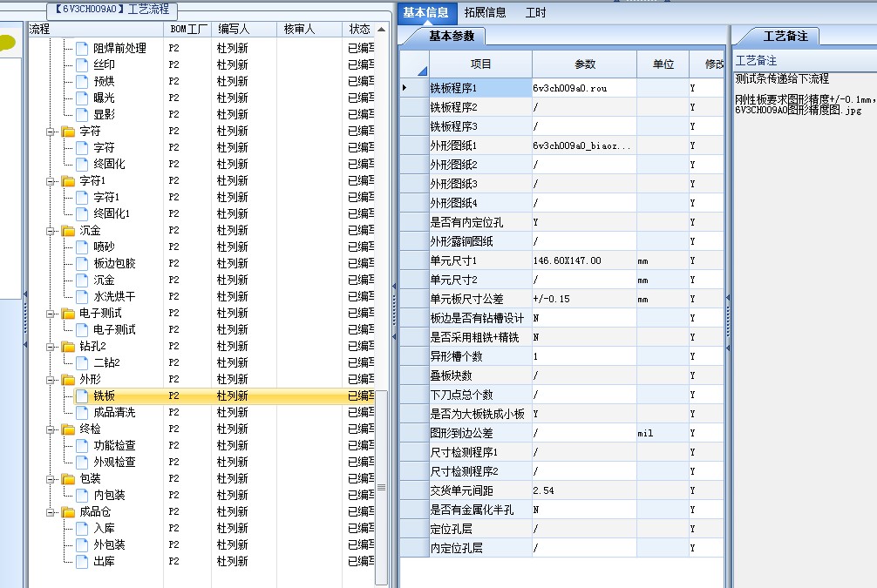The height and width of the screenshot is (588, 877).
Task: Select the 工艺备注 panel tab
Action: tap(785, 37)
